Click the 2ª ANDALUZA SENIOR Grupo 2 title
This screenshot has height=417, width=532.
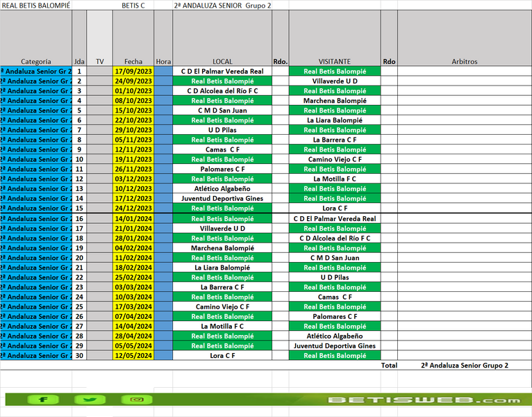pos(222,6)
